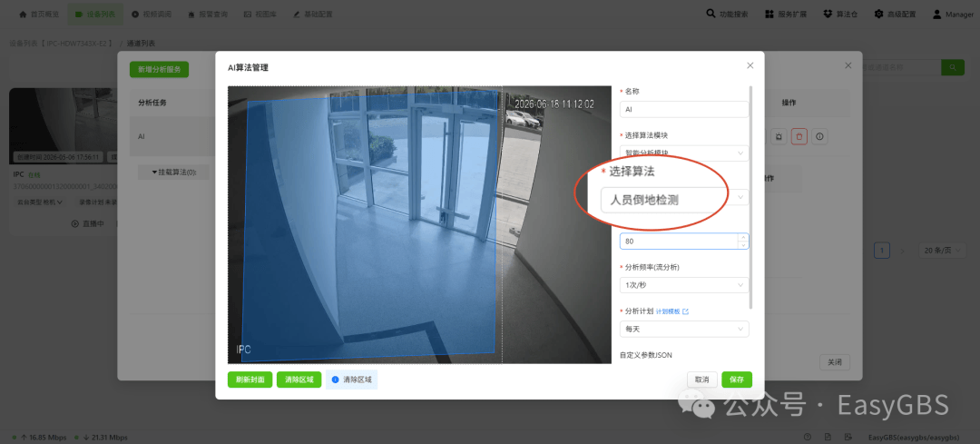Click the 关闭 button
This screenshot has height=444, width=980.
[x=835, y=362]
